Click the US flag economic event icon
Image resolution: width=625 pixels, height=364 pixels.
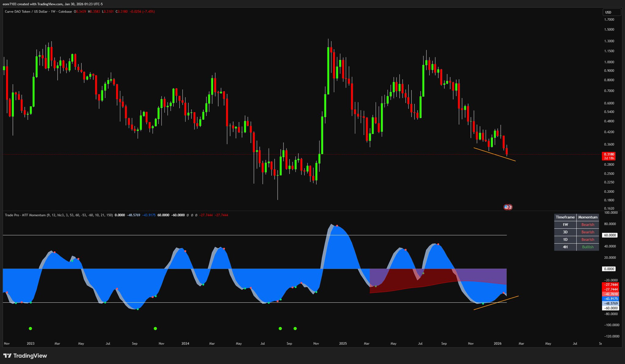(508, 207)
